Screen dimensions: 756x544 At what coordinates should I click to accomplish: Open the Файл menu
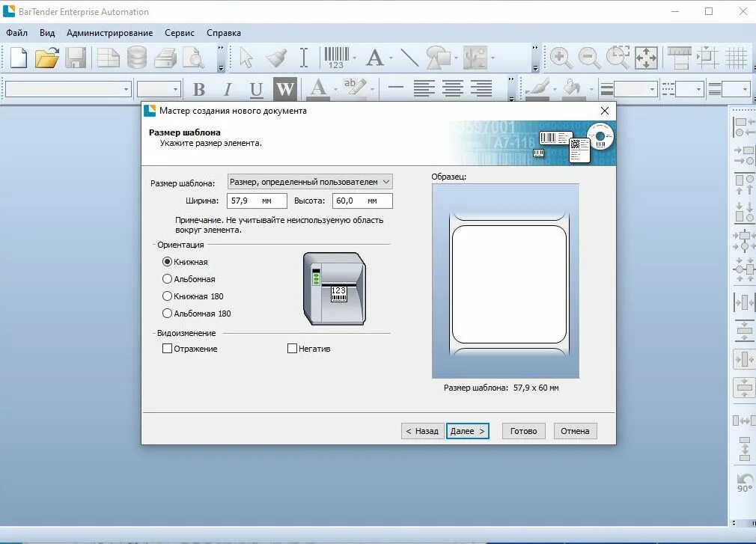click(16, 33)
